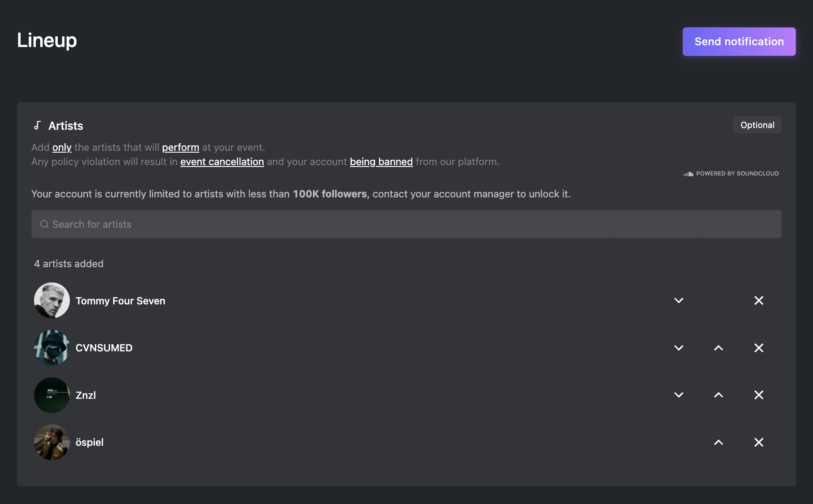This screenshot has height=504, width=813.
Task: Open the being banned policy link
Action: click(x=381, y=162)
